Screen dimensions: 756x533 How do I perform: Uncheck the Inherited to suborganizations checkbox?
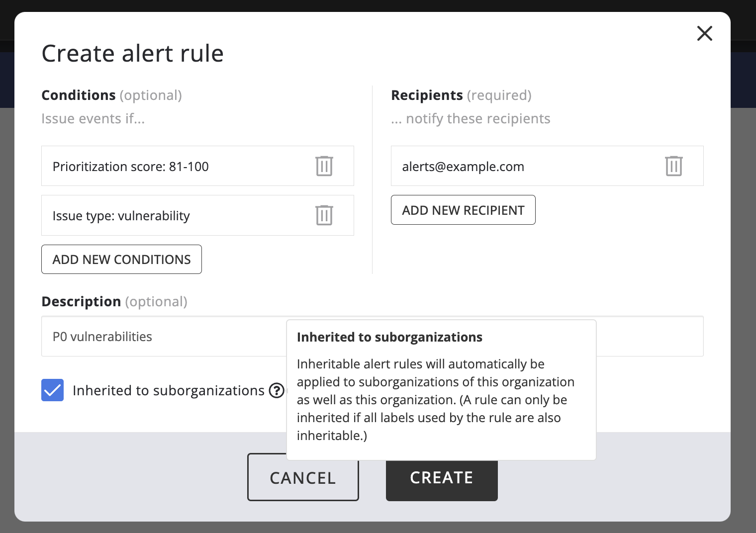pos(53,390)
